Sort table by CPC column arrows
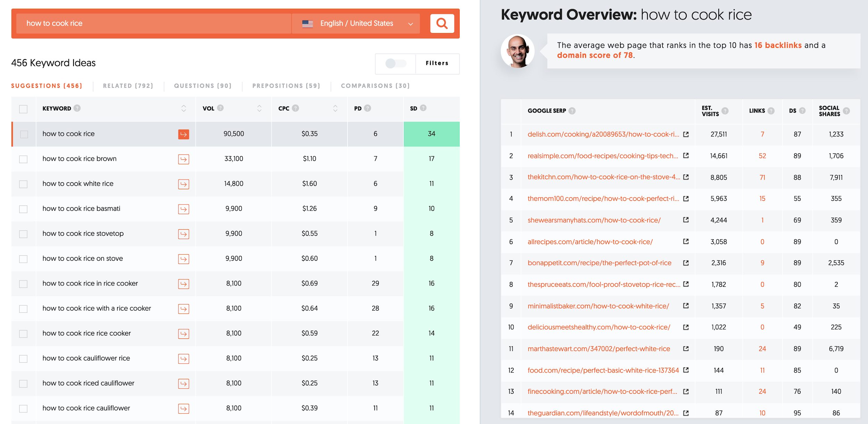Image resolution: width=868 pixels, height=424 pixels. pyautogui.click(x=335, y=108)
